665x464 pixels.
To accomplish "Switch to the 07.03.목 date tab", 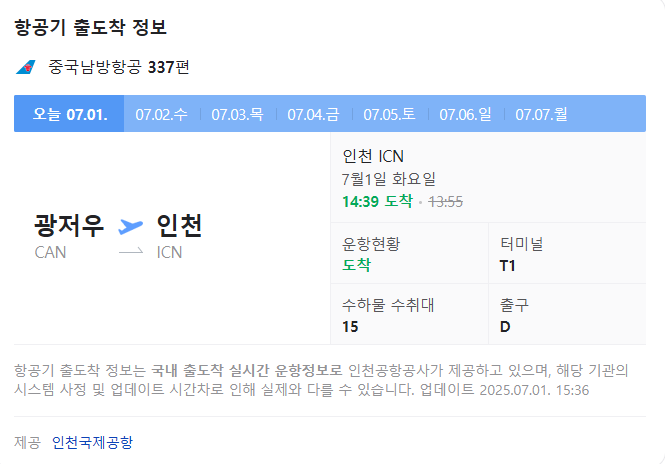I will [x=238, y=114].
